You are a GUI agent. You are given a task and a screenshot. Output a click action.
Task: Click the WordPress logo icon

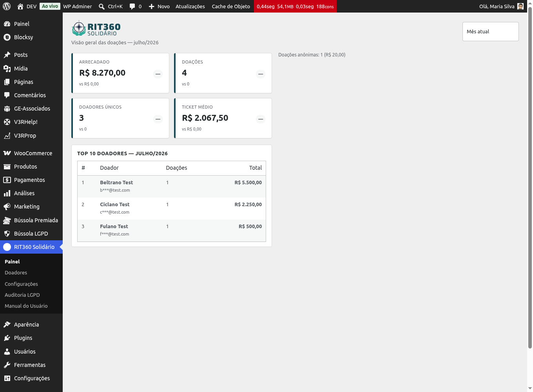pos(7,6)
